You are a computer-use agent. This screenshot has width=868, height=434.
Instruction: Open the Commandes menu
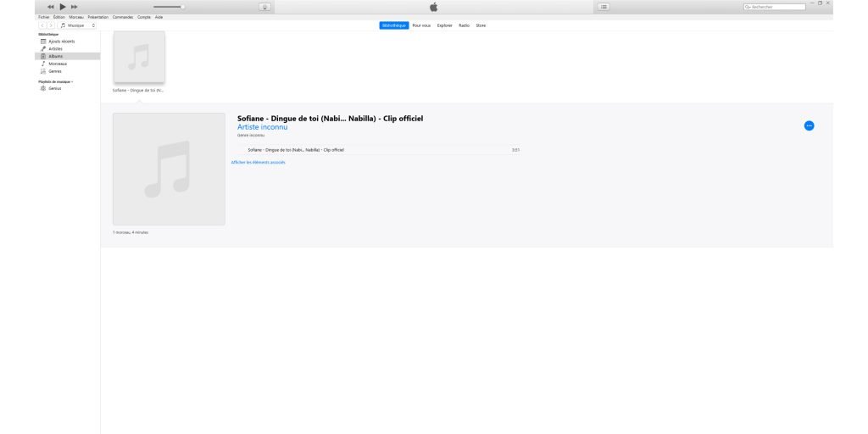click(123, 17)
